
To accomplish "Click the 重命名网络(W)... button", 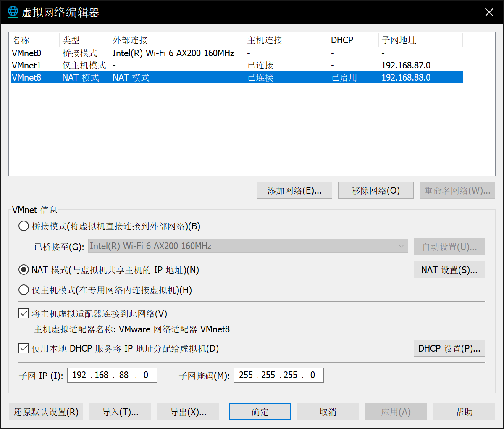I will point(457,190).
